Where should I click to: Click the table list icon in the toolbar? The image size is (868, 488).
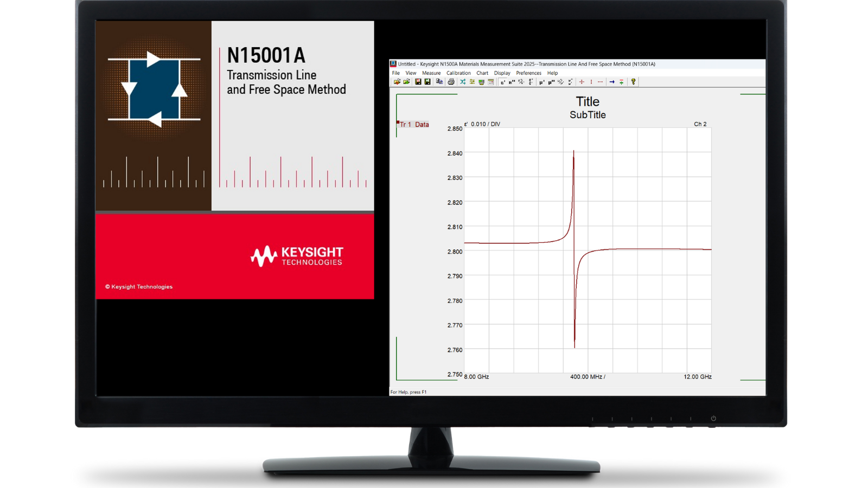point(490,82)
